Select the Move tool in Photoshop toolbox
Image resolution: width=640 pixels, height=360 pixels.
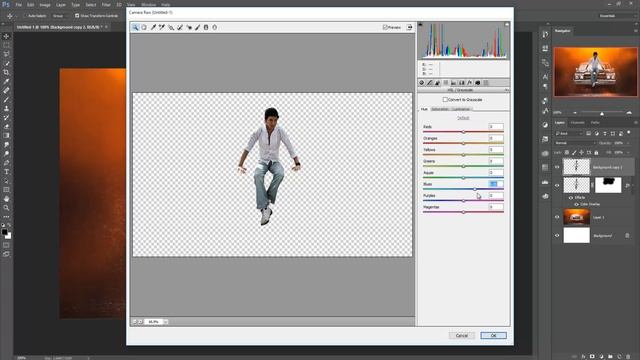pos(6,36)
